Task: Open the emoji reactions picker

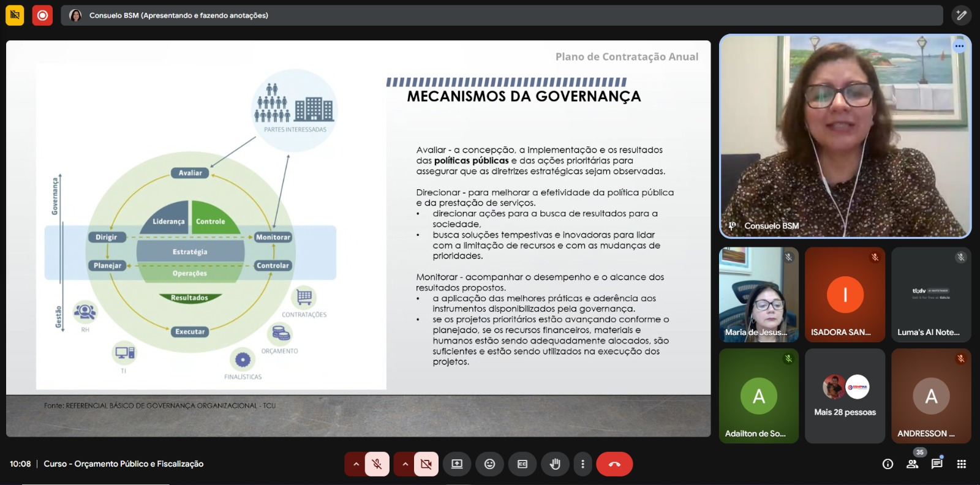Action: (x=489, y=464)
